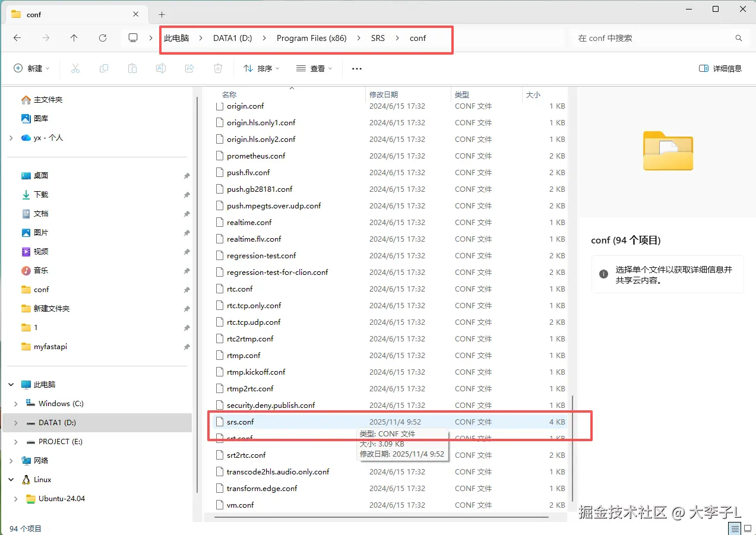Click the This PC monitor icon in address bar
This screenshot has width=756, height=535.
click(x=133, y=38)
